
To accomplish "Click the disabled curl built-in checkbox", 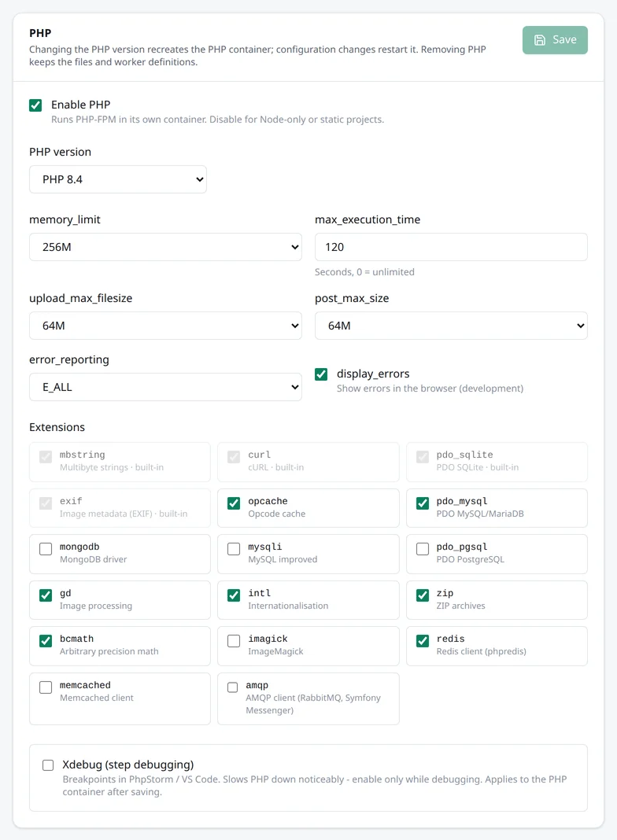I will coord(234,457).
